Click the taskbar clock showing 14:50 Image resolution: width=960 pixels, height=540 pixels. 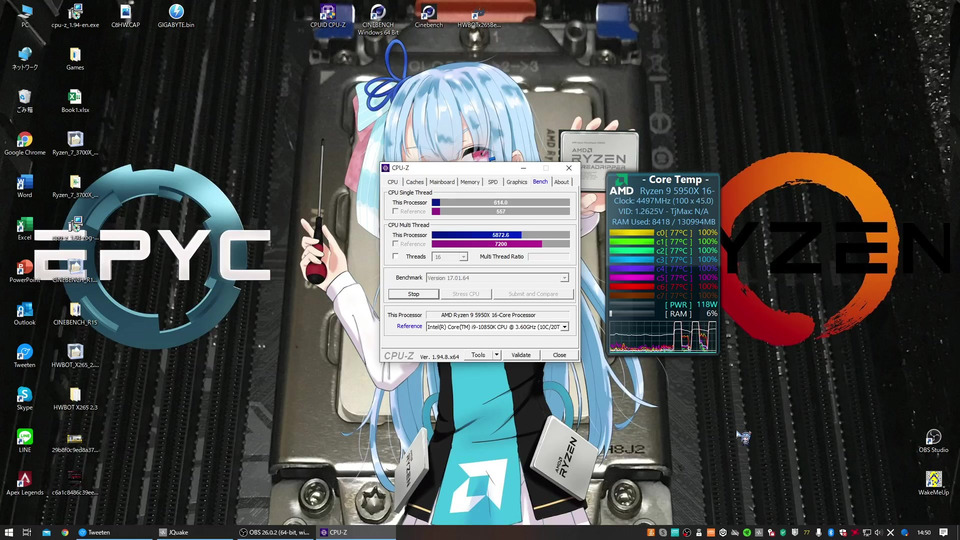pos(924,533)
